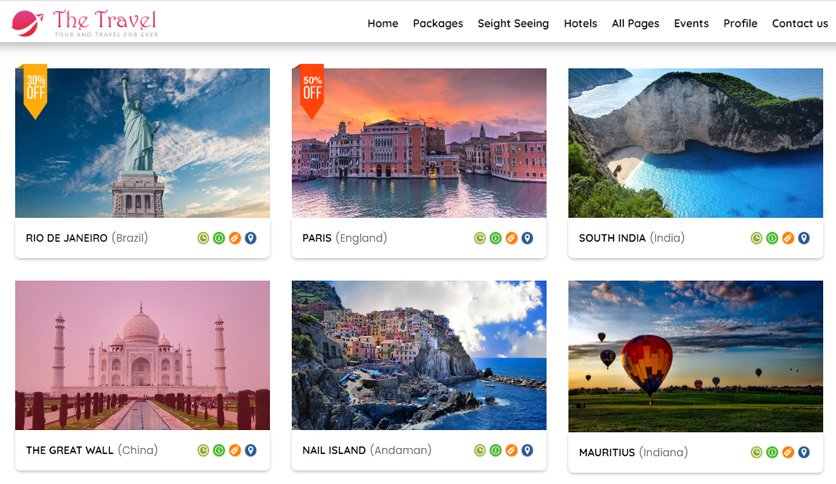Click the Rio De Janeiro title text

click(x=66, y=238)
